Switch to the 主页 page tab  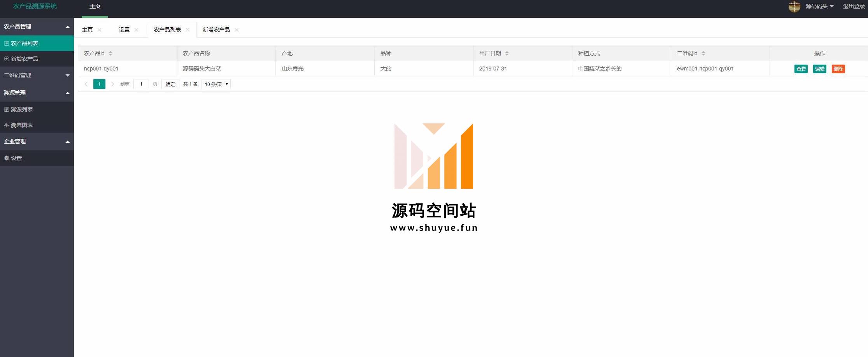coord(87,30)
